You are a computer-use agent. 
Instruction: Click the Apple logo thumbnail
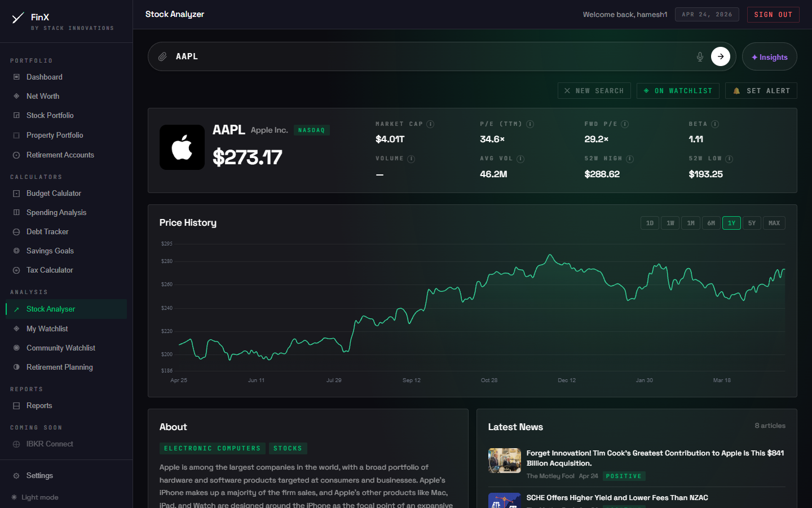click(182, 147)
